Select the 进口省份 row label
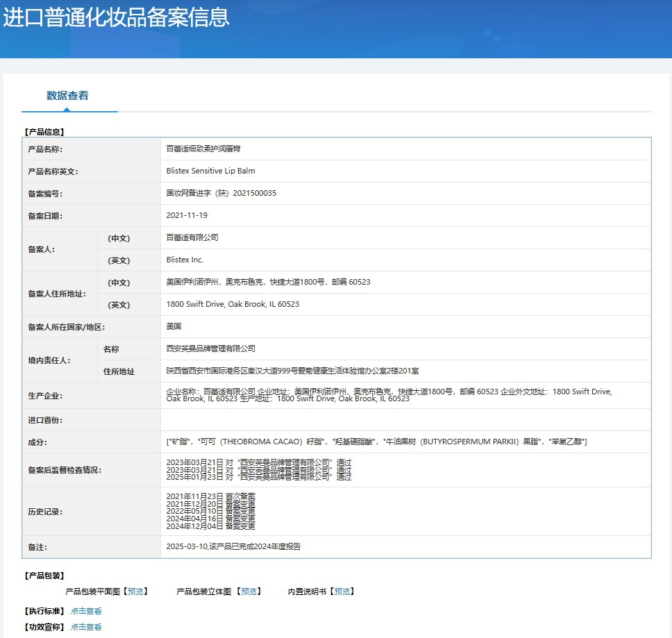 (45, 420)
